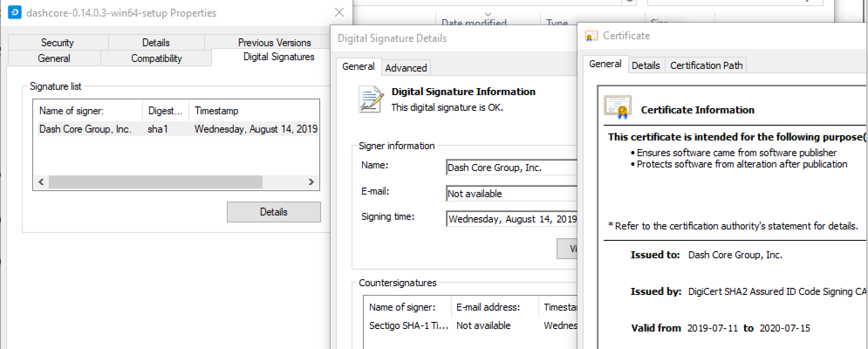Close the dashcore Properties window
The image size is (868, 349).
[x=339, y=13]
